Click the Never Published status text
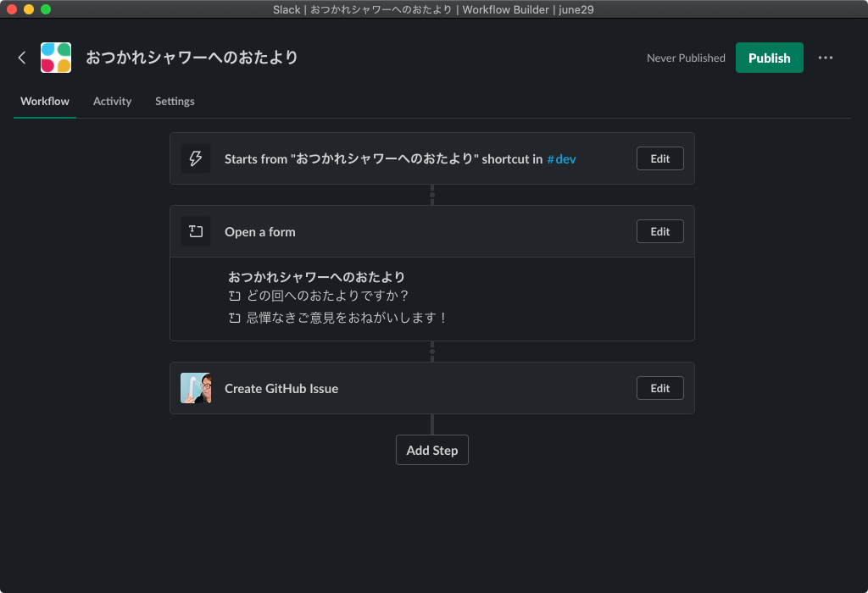 click(x=686, y=58)
